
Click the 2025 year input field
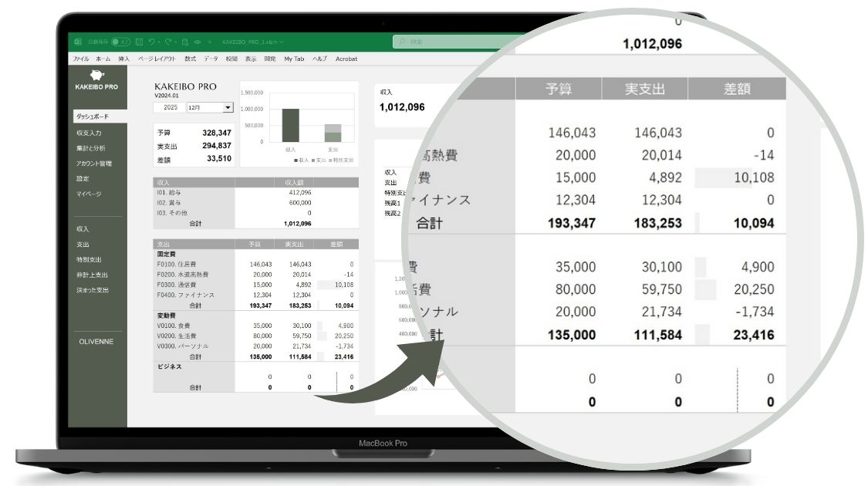click(x=170, y=107)
